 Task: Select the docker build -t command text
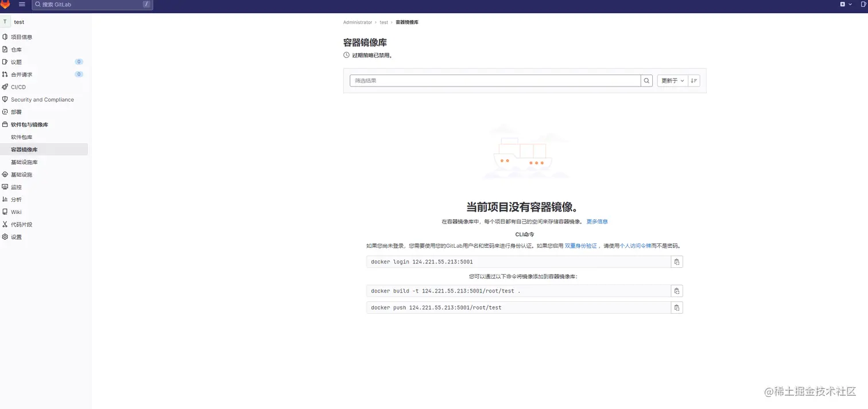[x=445, y=291]
